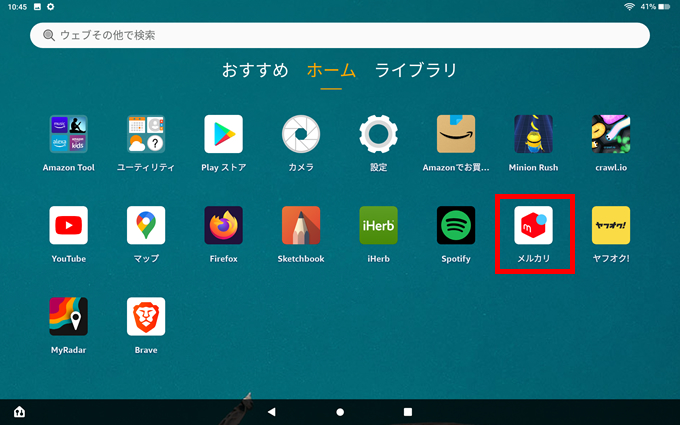Launch the iHerb app

pos(378,225)
